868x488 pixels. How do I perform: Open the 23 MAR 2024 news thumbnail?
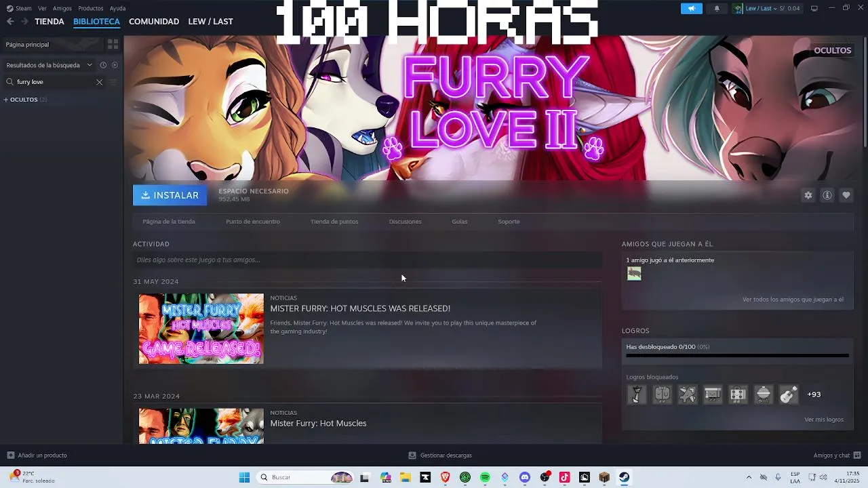pyautogui.click(x=201, y=426)
